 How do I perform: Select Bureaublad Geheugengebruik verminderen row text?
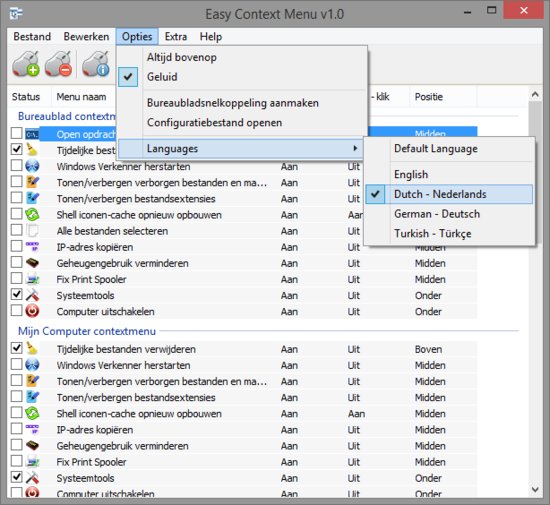coord(122,263)
